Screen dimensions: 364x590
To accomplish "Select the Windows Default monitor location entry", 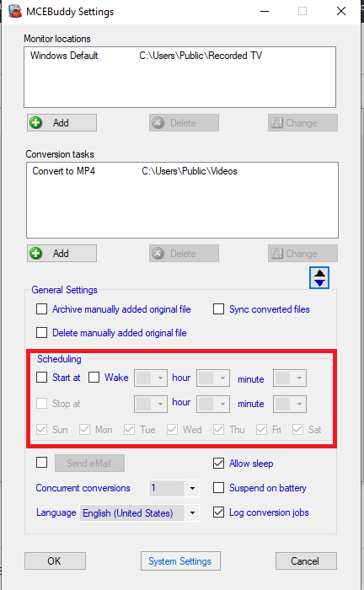I will tap(179, 56).
